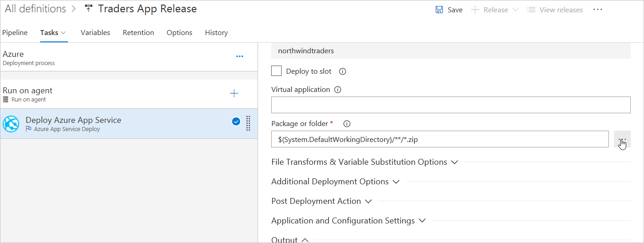
Task: Select the Azure deployment process row
Action: pos(129,57)
